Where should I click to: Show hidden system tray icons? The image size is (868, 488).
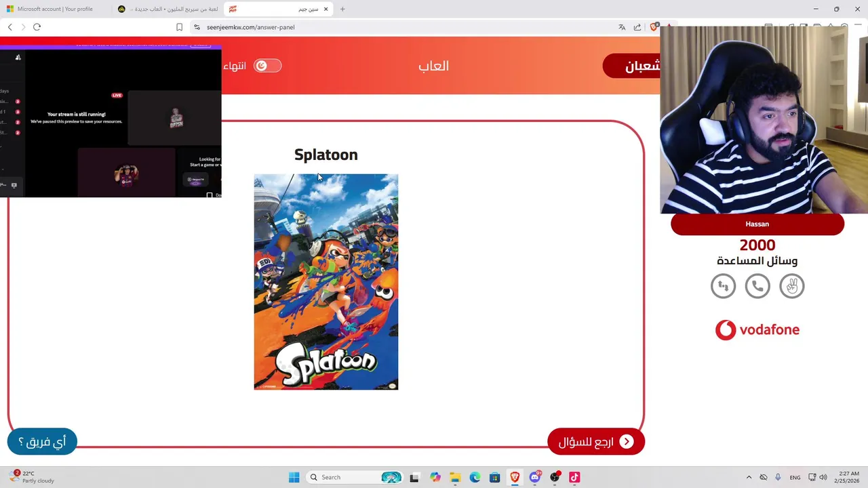[x=749, y=477]
